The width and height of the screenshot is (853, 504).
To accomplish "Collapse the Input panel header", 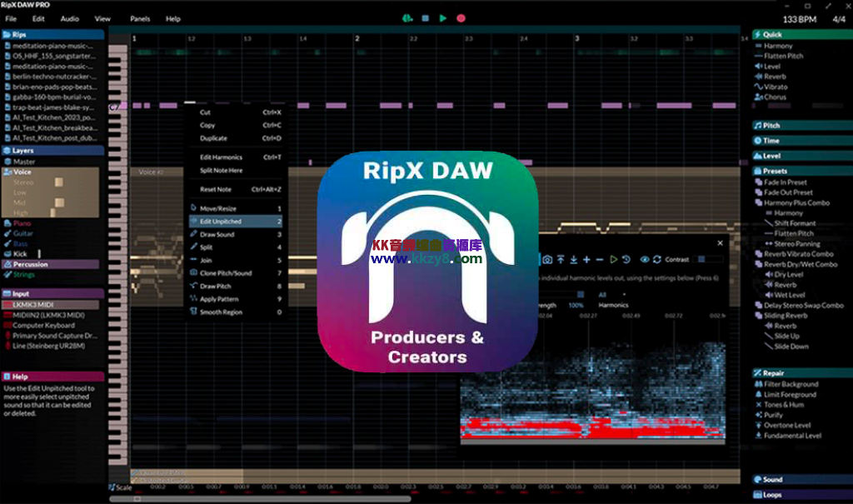I will tap(52, 293).
